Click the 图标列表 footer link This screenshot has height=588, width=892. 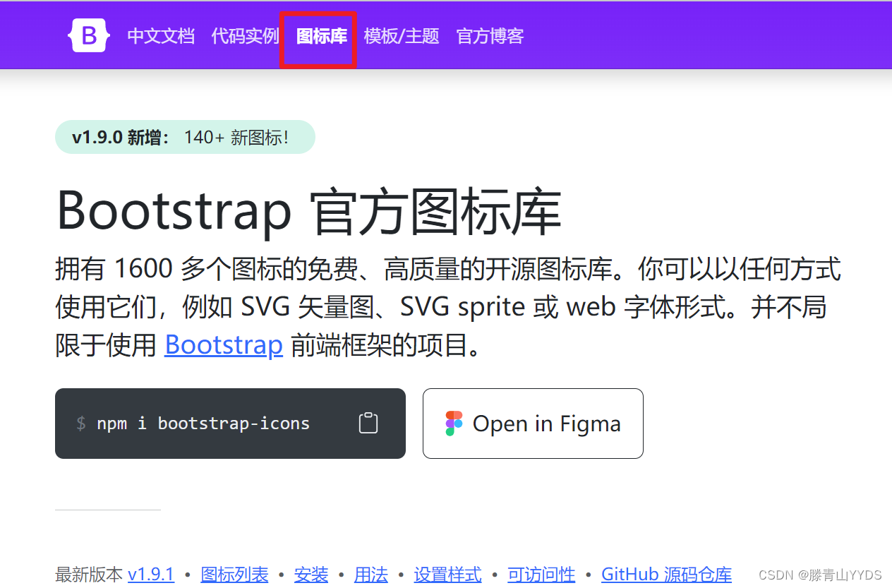click(x=234, y=575)
